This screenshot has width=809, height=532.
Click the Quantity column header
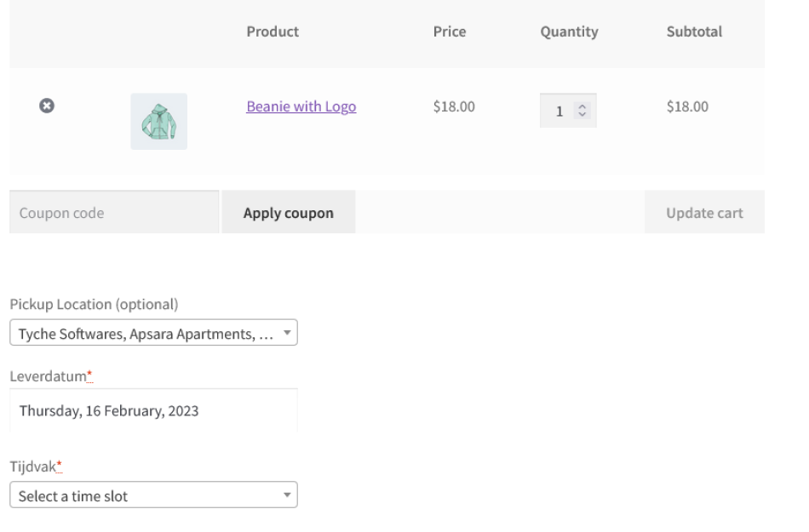[x=569, y=31]
